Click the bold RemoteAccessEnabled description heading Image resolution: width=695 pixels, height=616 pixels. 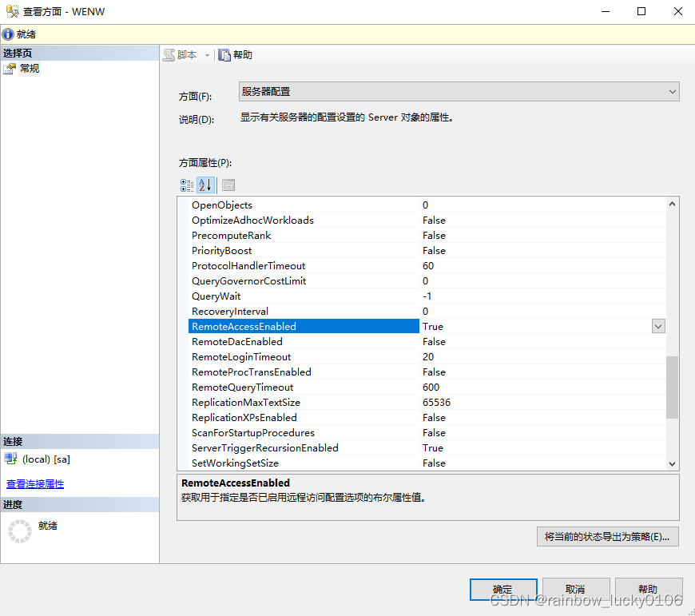point(236,483)
